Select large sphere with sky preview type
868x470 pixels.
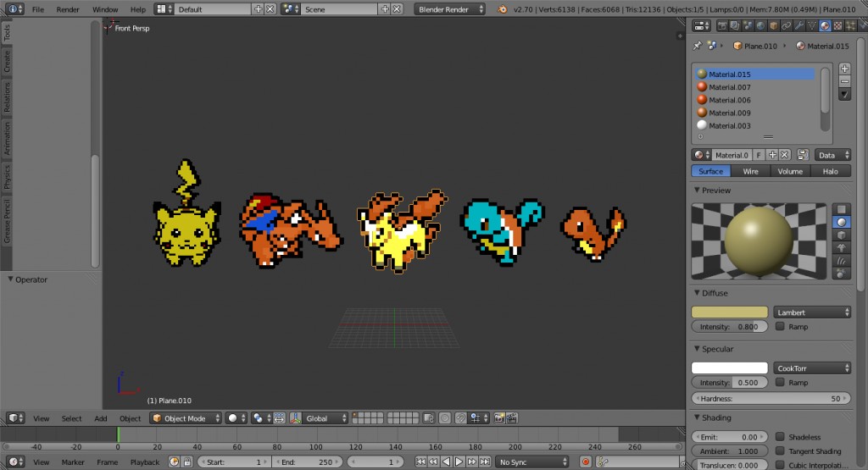coord(842,274)
